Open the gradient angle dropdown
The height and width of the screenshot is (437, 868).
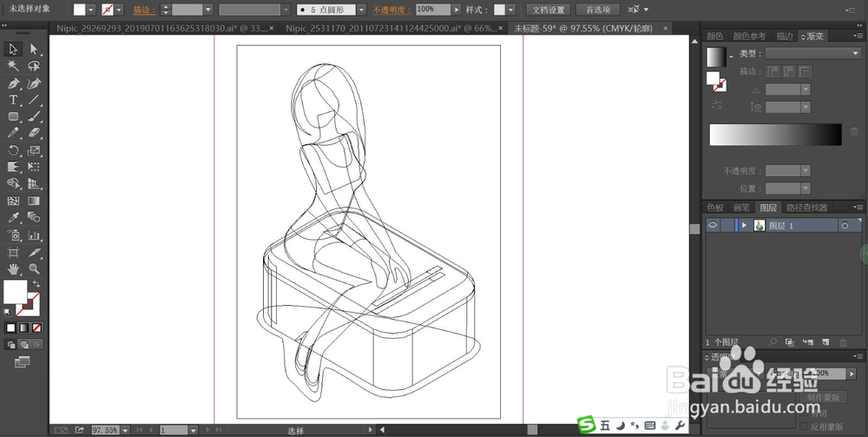pos(806,89)
